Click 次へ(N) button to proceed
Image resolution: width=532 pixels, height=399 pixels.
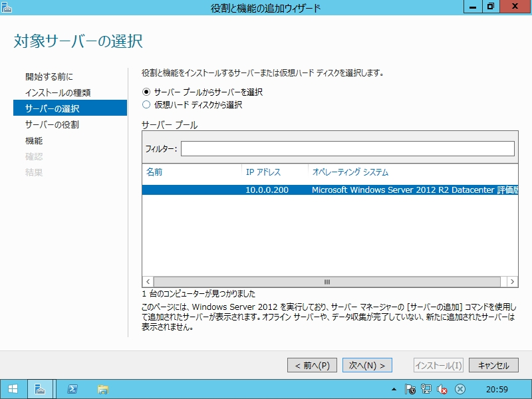click(367, 365)
